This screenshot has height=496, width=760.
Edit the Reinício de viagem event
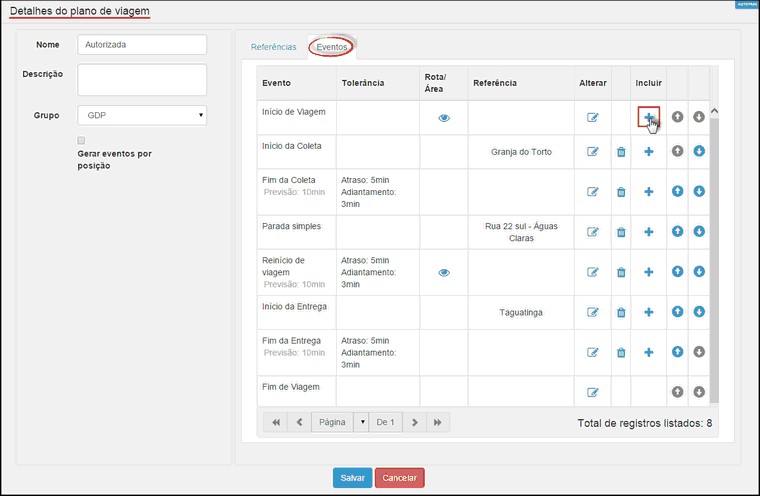(x=592, y=272)
